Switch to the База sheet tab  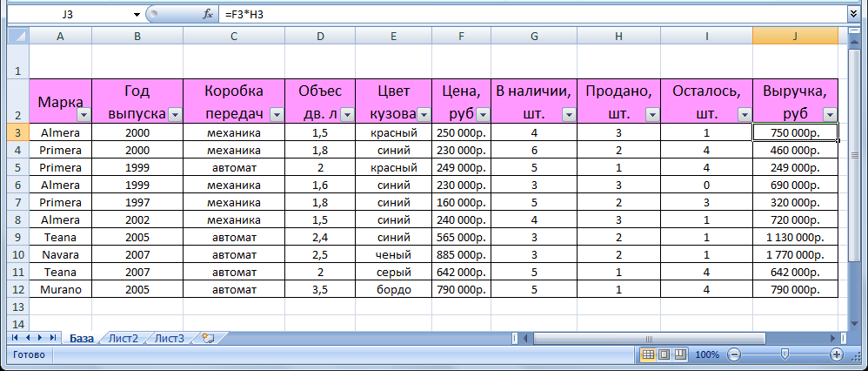click(82, 338)
